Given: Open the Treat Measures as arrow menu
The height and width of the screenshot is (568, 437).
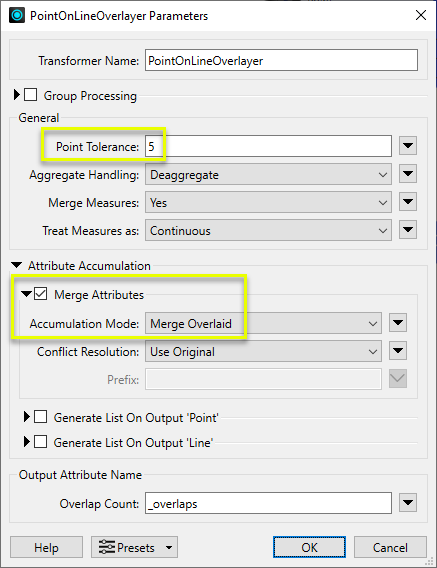Looking at the screenshot, I should [x=408, y=230].
